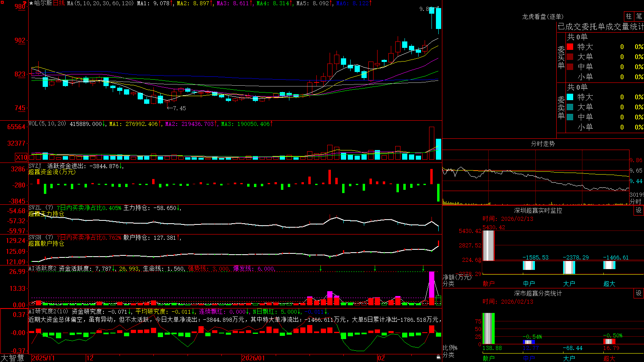This screenshot has height=362, width=644.
Task: Click the 12 month marker on date axis
Action: point(90,358)
